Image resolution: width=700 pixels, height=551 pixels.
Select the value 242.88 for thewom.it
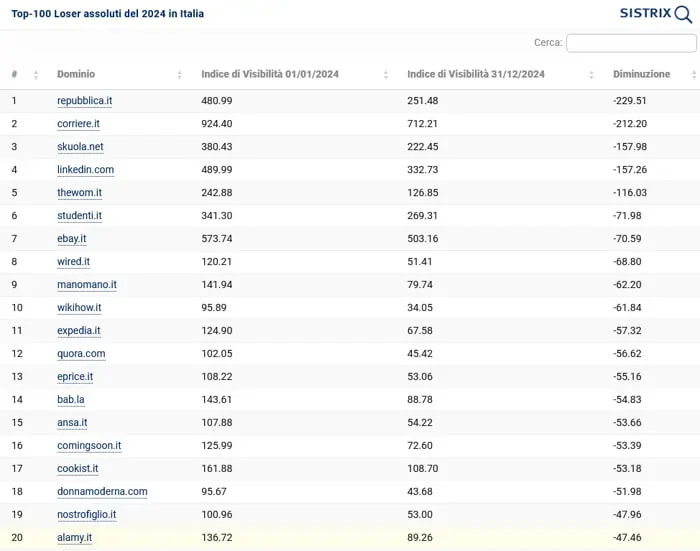pyautogui.click(x=217, y=193)
